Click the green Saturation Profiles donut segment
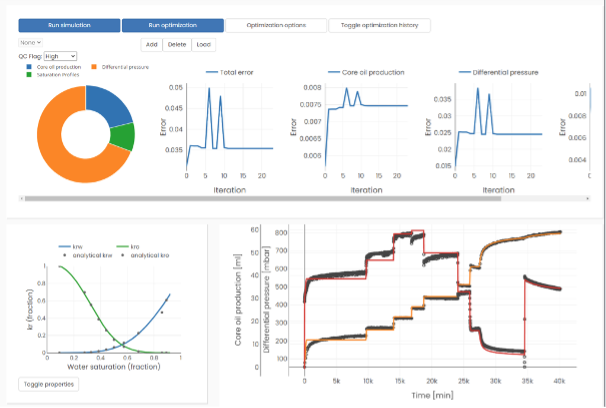The width and height of the screenshot is (606, 408). 124,137
